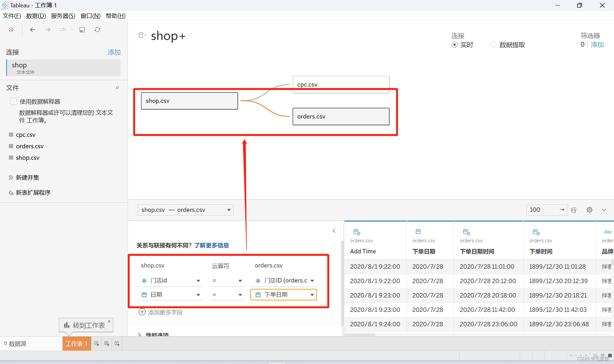614x364 pixels.
Task: Click the Tableau logo start icon
Action: click(x=11, y=30)
